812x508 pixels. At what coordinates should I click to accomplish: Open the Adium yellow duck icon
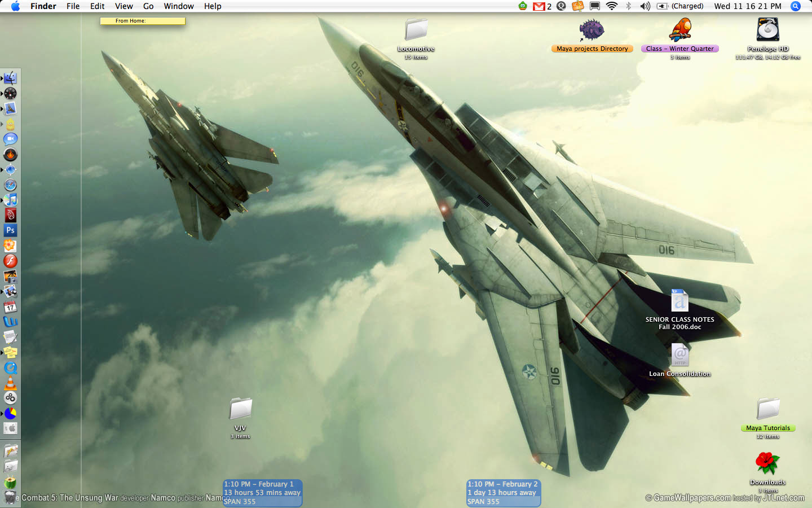tap(10, 124)
